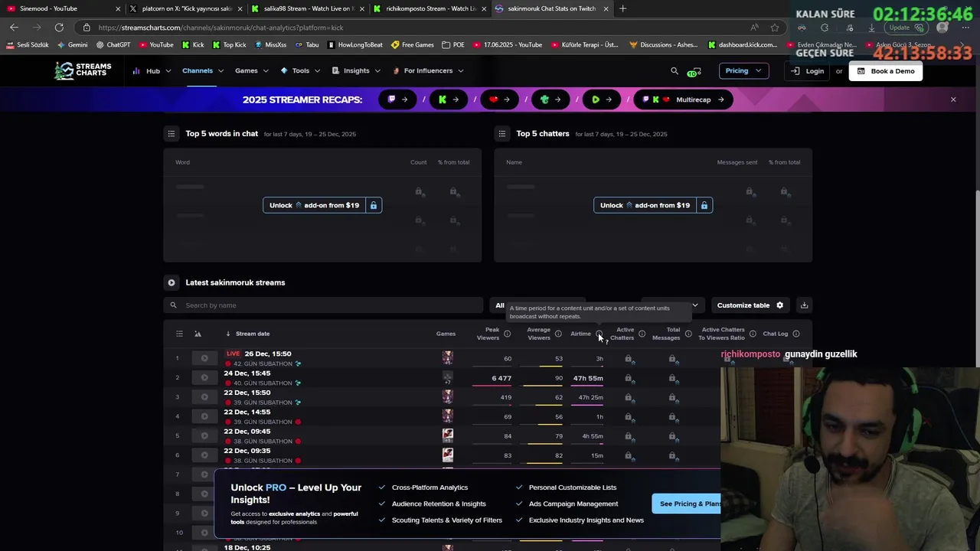Switch to richikomposto Stream browser tab

coord(430,8)
